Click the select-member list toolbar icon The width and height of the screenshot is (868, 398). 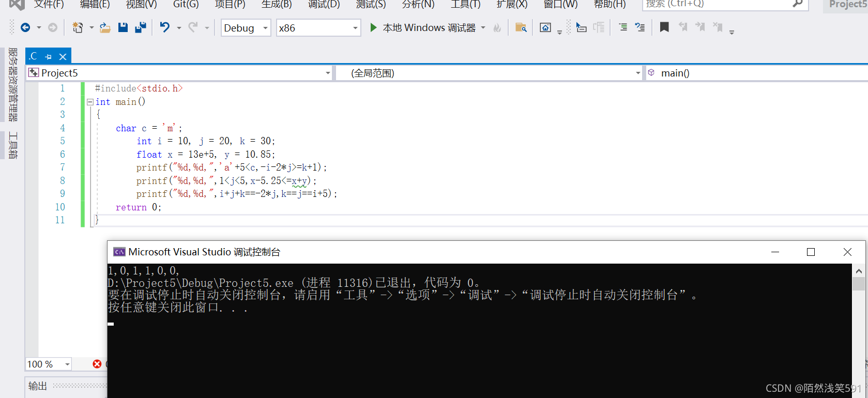click(581, 27)
